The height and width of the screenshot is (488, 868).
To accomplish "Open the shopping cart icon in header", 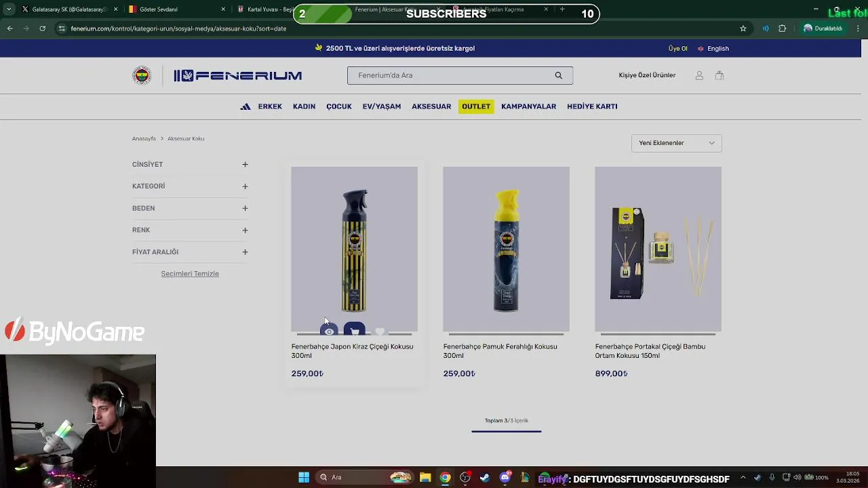I will click(719, 75).
